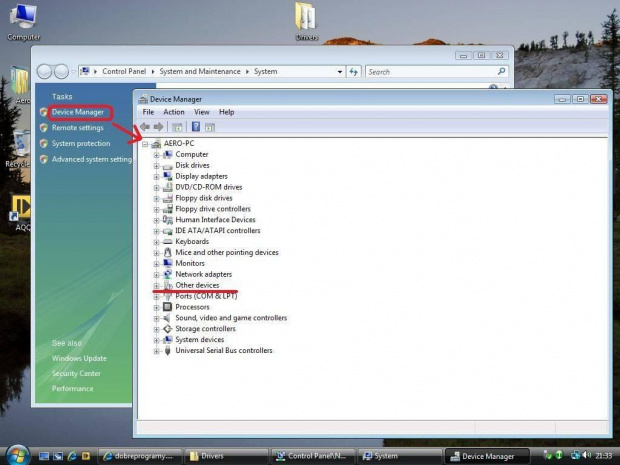The height and width of the screenshot is (465, 620).
Task: Expand the Computer tree node
Action: tap(157, 155)
